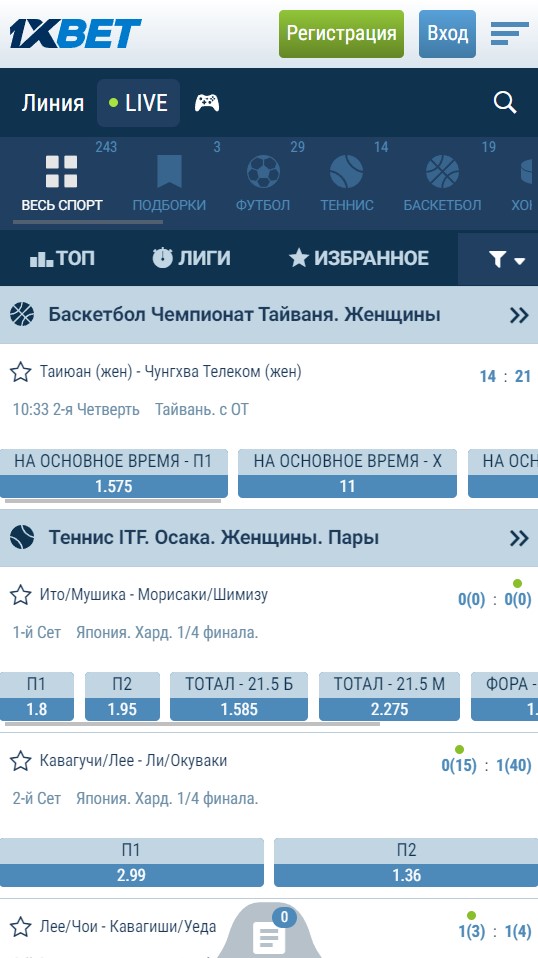Open the hamburger menu icon

(x=509, y=34)
